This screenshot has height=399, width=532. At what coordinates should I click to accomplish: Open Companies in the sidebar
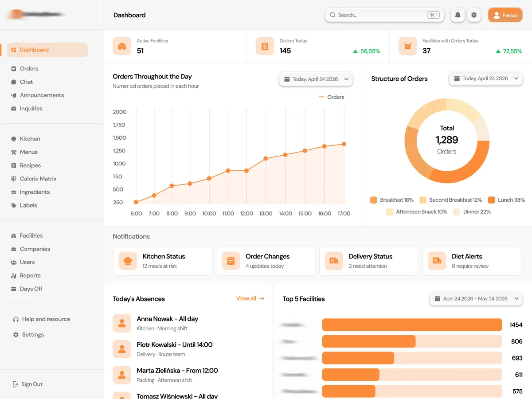coord(35,249)
